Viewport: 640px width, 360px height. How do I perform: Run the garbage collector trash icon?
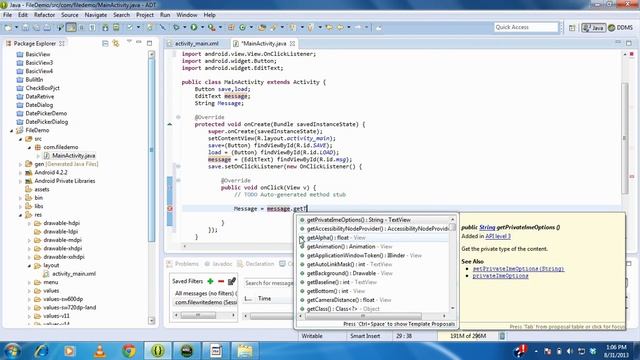[502, 336]
